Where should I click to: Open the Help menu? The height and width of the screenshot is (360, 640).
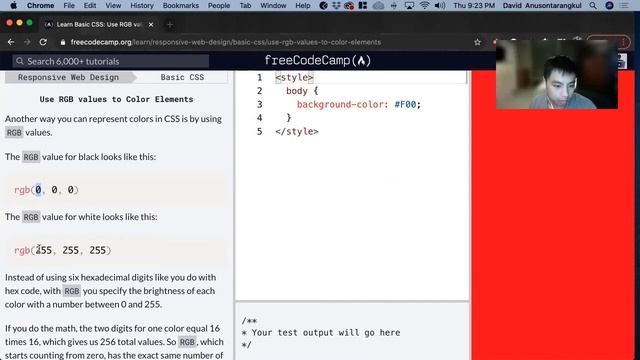pyautogui.click(x=303, y=5)
